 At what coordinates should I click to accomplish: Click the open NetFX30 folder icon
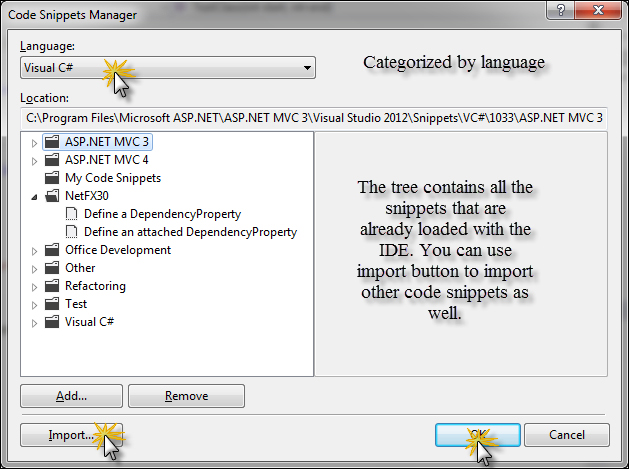pyautogui.click(x=52, y=196)
